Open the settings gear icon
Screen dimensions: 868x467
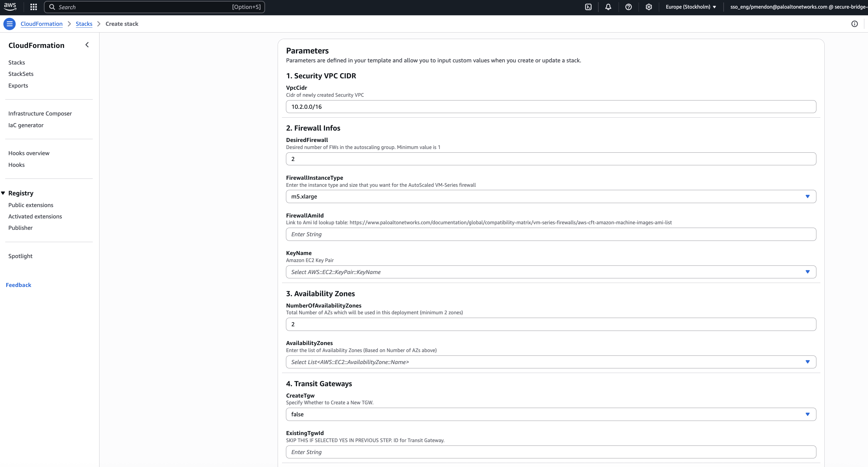point(649,7)
